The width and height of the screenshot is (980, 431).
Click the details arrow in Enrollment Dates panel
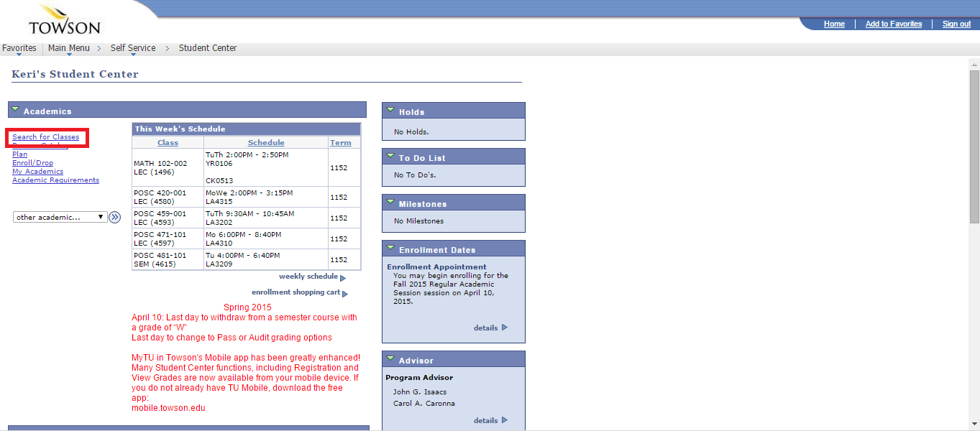[503, 328]
